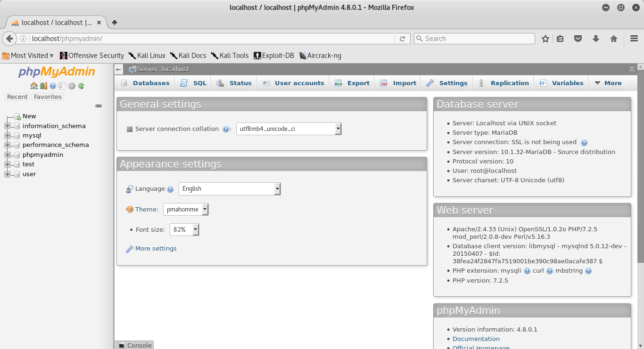644x349 pixels.
Task: Expand the mysql database tree node
Action: (8, 136)
